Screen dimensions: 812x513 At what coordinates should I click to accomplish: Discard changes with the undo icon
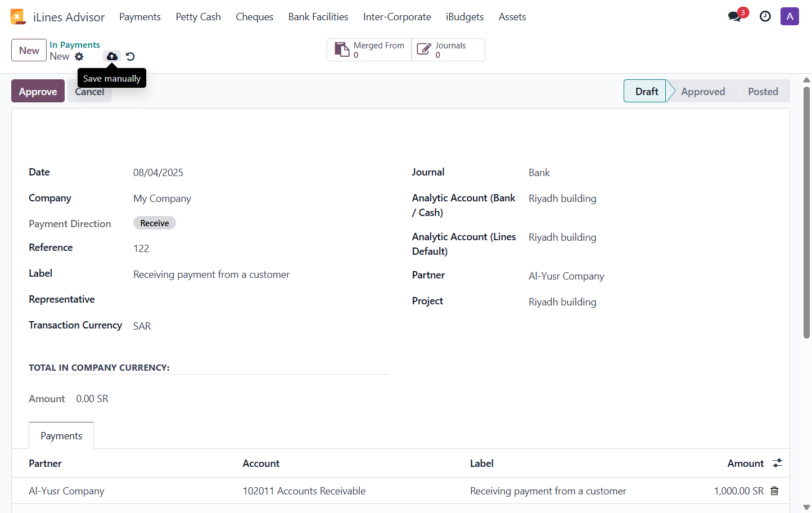pyautogui.click(x=130, y=56)
